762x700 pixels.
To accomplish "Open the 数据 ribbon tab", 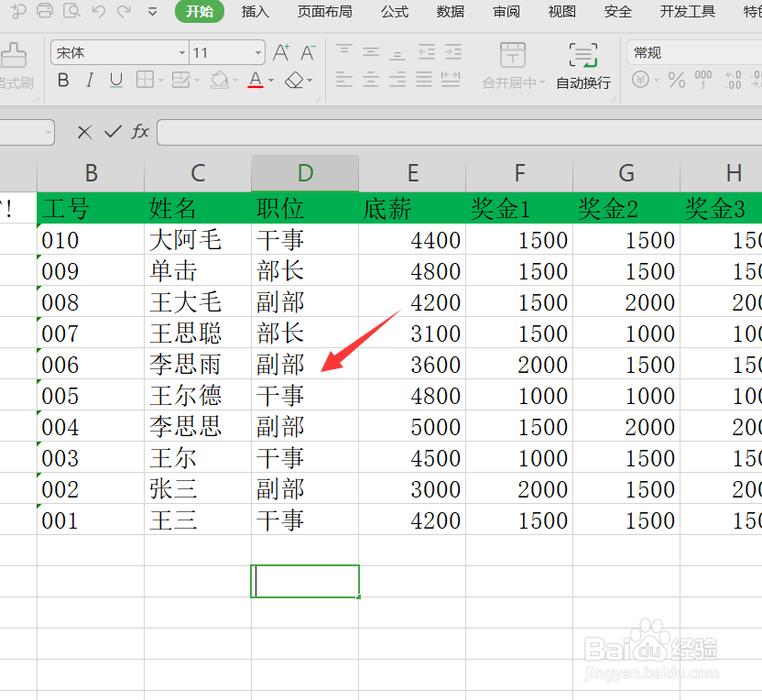I will [x=451, y=12].
